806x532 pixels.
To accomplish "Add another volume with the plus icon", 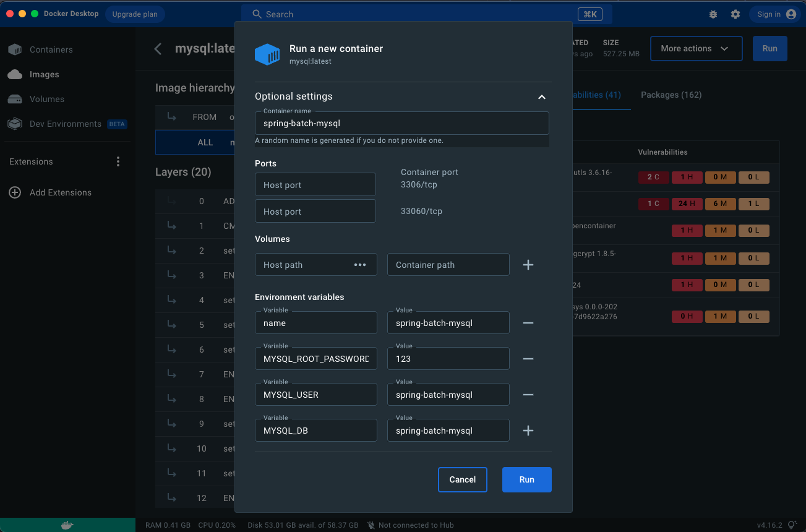I will tap(528, 265).
